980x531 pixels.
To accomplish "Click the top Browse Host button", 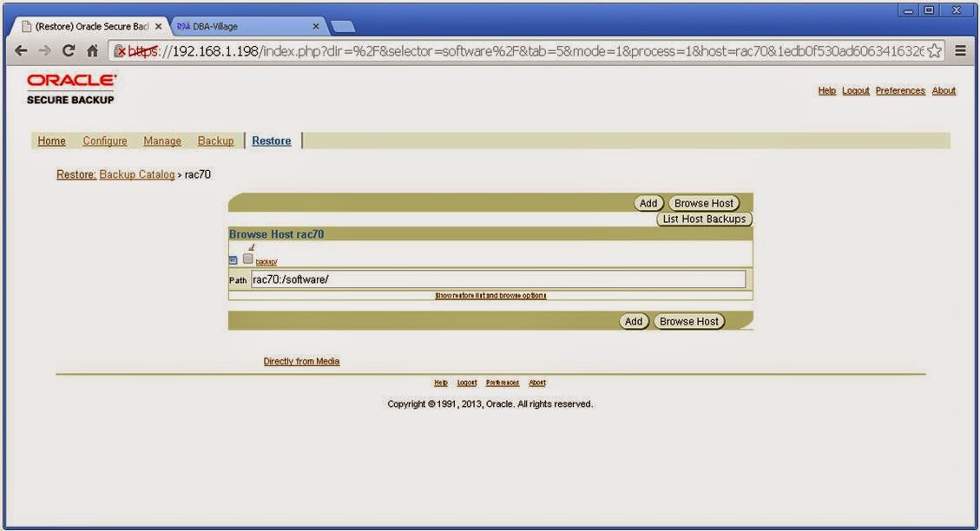I will 704,203.
